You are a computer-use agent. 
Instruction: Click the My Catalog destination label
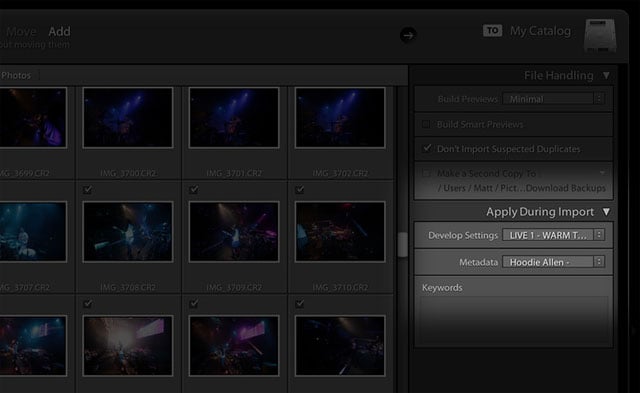(x=540, y=31)
